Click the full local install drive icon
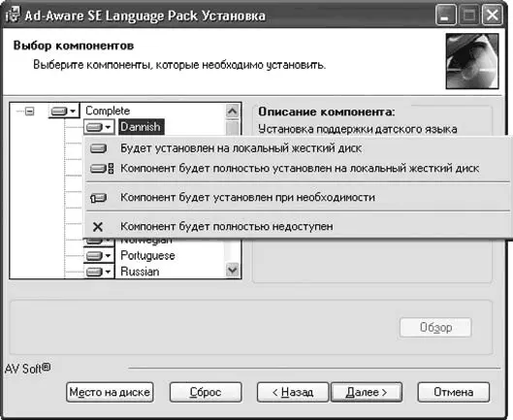Image resolution: width=513 pixels, height=420 pixels. pyautogui.click(x=102, y=168)
